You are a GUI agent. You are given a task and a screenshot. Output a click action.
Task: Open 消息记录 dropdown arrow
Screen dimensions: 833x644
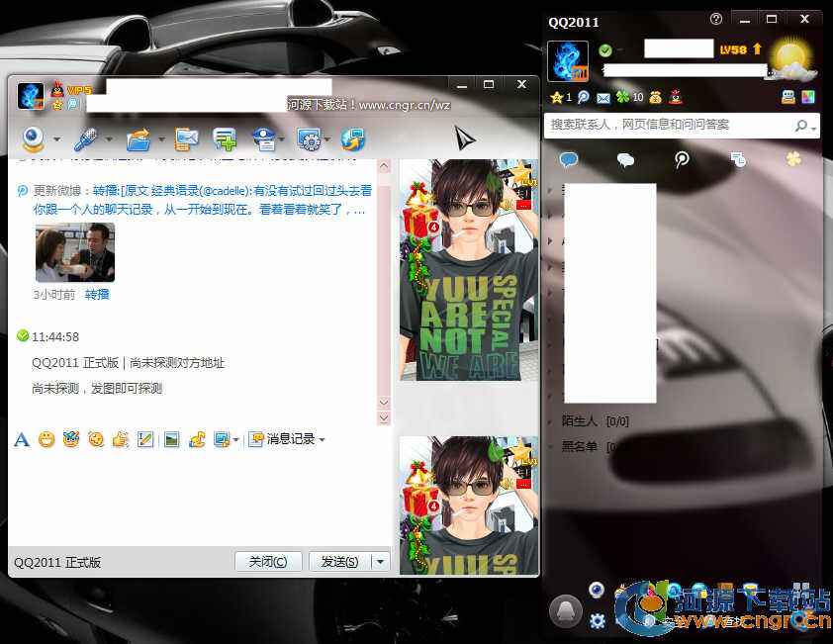(x=322, y=439)
